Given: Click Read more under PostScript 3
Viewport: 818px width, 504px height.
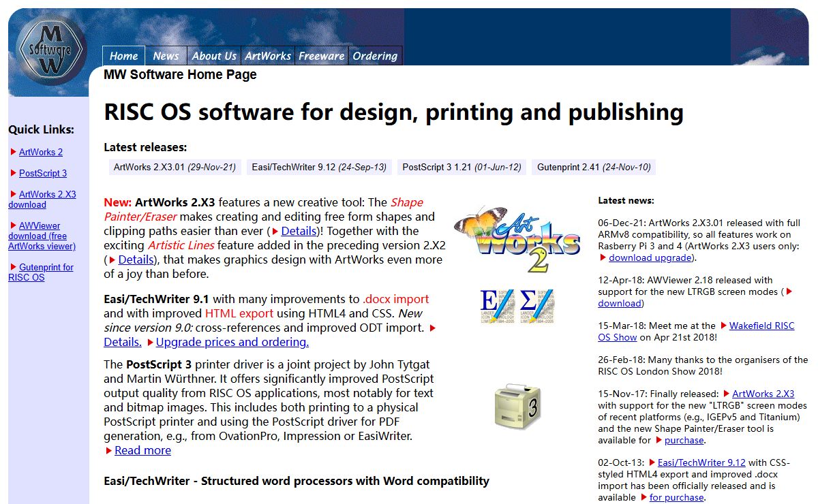Looking at the screenshot, I should coord(142,450).
